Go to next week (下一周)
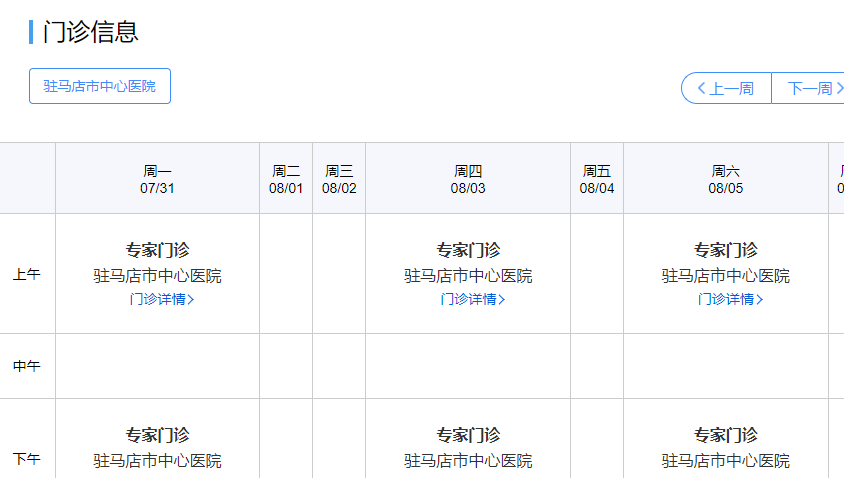Image resolution: width=844 pixels, height=478 pixels. (810, 88)
